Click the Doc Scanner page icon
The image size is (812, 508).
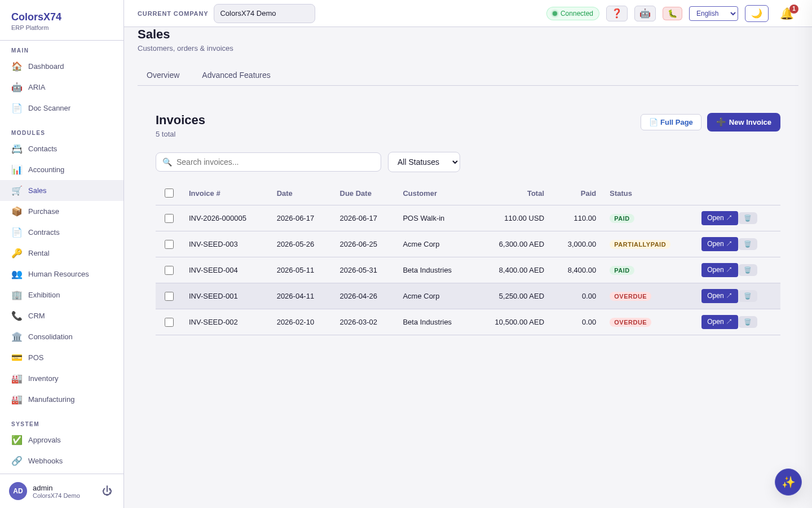pyautogui.click(x=17, y=108)
